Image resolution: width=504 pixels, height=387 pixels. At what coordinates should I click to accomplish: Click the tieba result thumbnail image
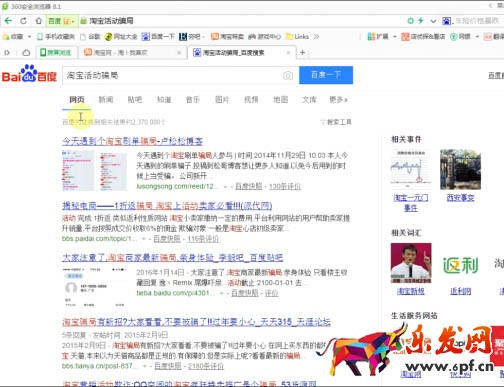click(95, 287)
